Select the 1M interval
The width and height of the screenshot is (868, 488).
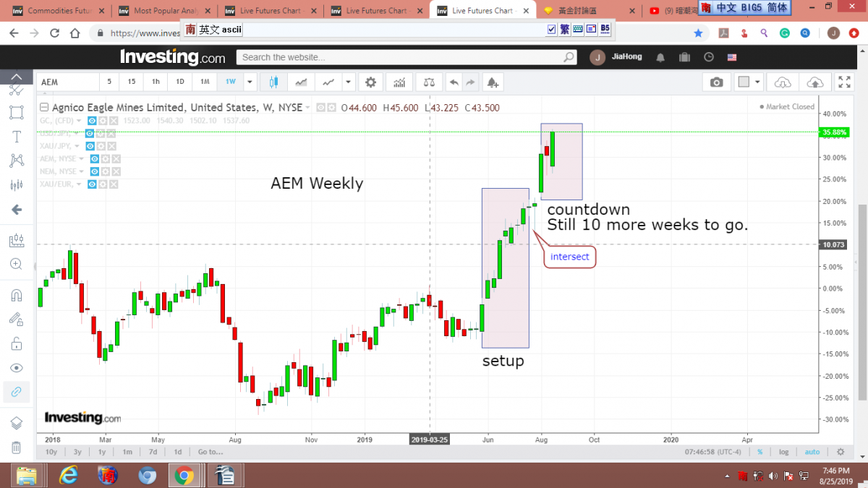pyautogui.click(x=205, y=82)
